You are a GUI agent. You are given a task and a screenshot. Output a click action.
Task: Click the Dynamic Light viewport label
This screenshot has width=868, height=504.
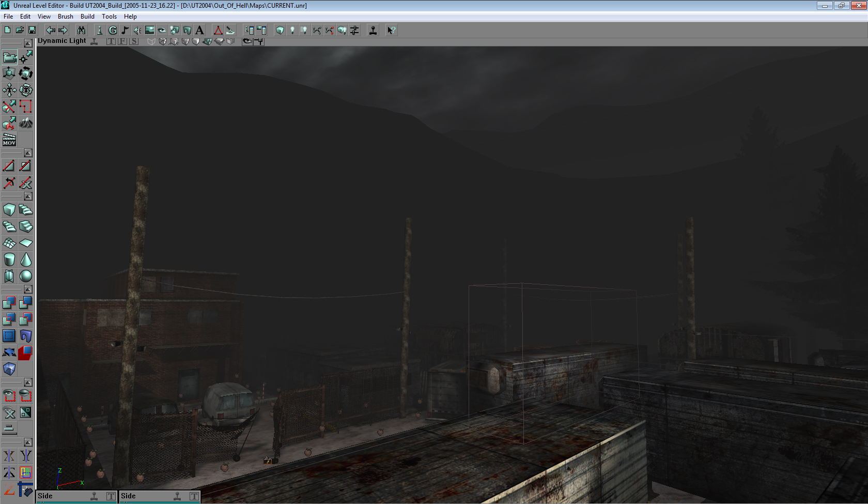tap(62, 41)
